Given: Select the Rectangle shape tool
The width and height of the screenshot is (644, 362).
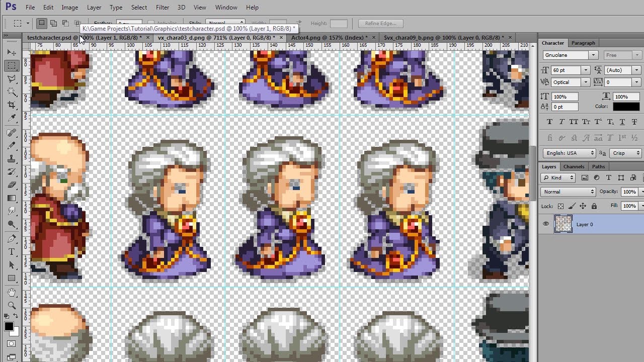Looking at the screenshot, I should pyautogui.click(x=12, y=278).
